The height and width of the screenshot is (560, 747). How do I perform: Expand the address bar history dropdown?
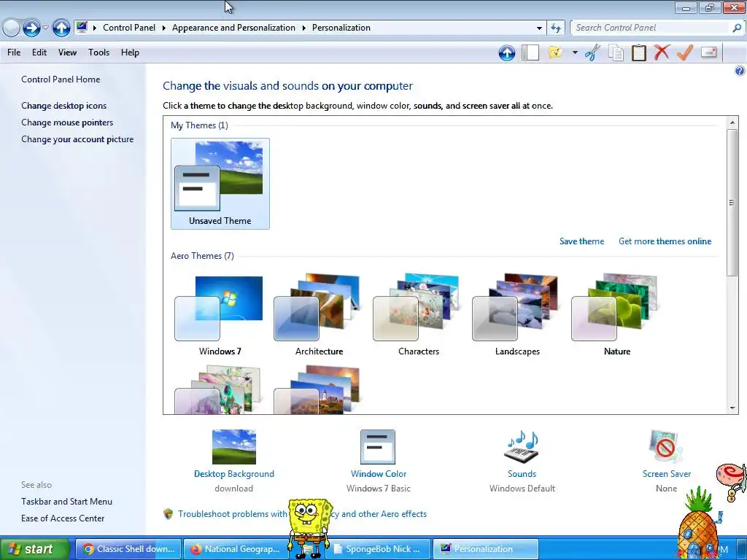539,28
